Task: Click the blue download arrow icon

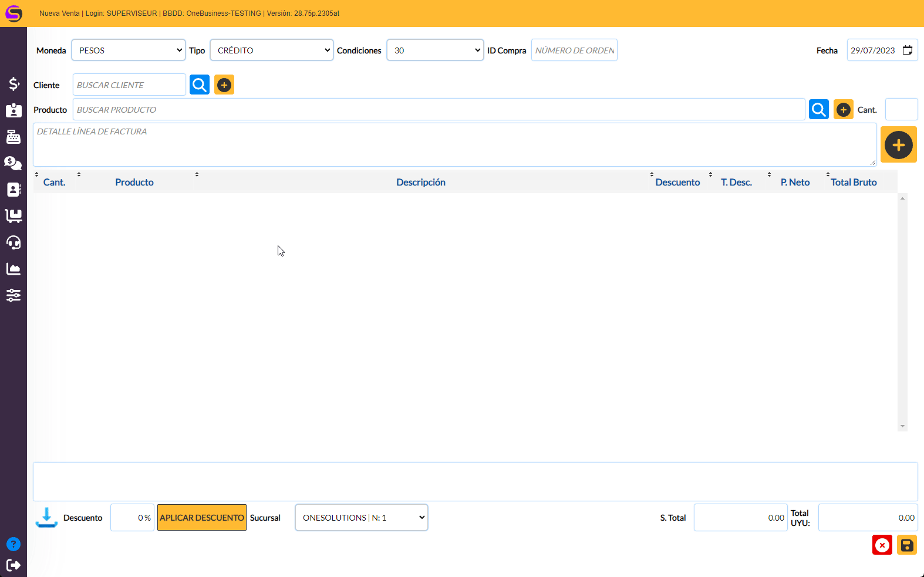Action: point(46,517)
